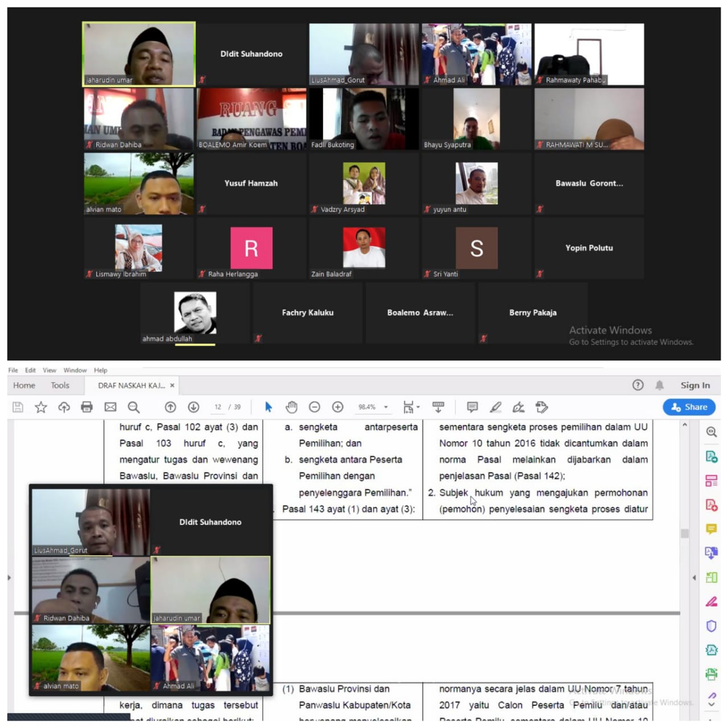The width and height of the screenshot is (728, 728).
Task: Click the page number field showing 12
Action: (218, 407)
